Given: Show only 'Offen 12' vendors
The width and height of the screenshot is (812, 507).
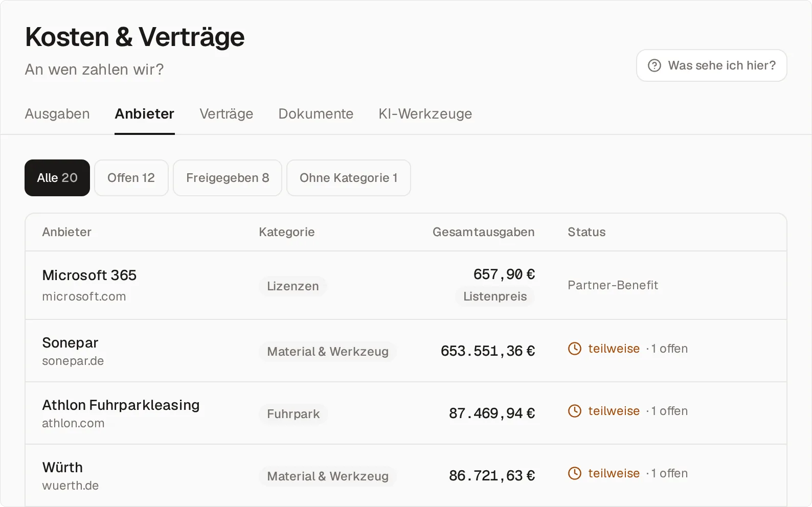Looking at the screenshot, I should pos(131,178).
